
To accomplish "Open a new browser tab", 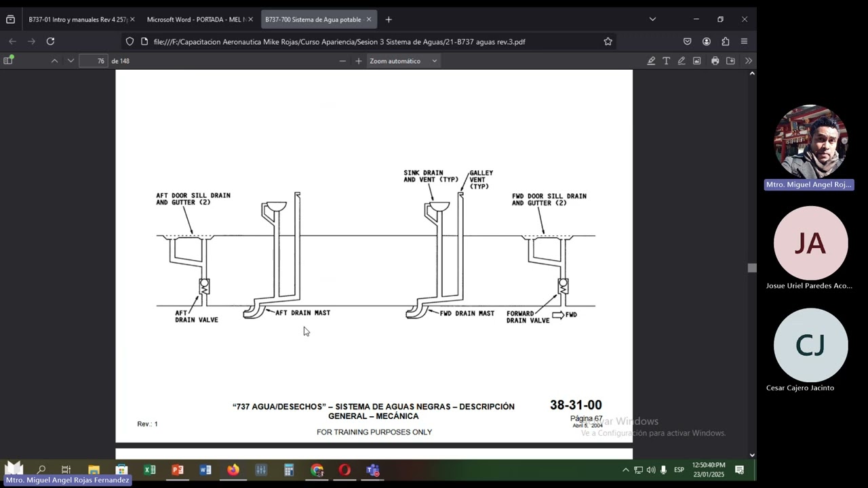I will pyautogui.click(x=389, y=20).
